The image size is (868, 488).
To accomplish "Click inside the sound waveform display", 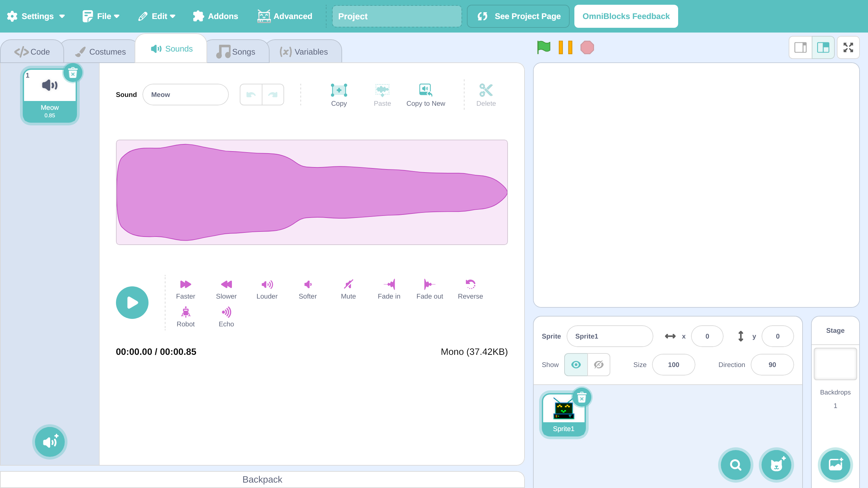I will (312, 192).
